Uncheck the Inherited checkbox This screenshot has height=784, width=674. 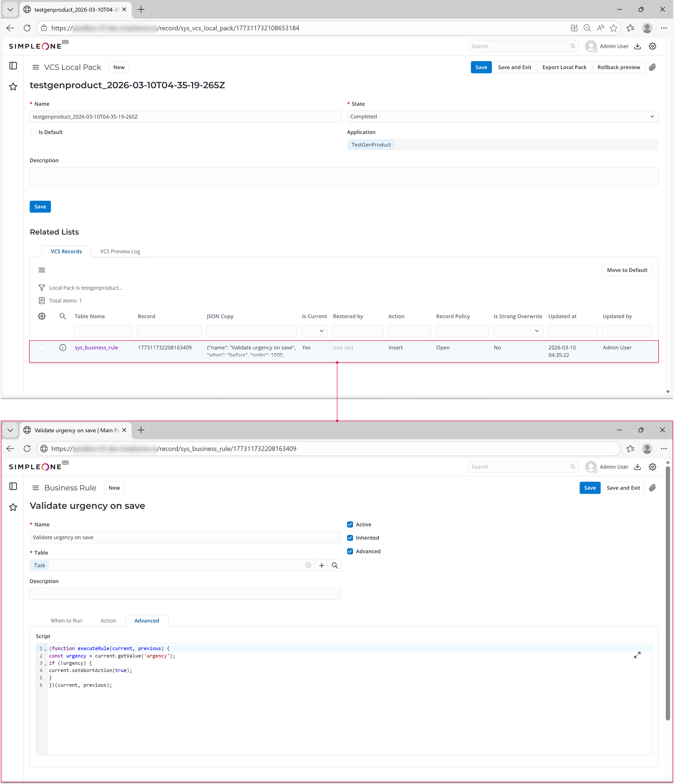coord(350,538)
